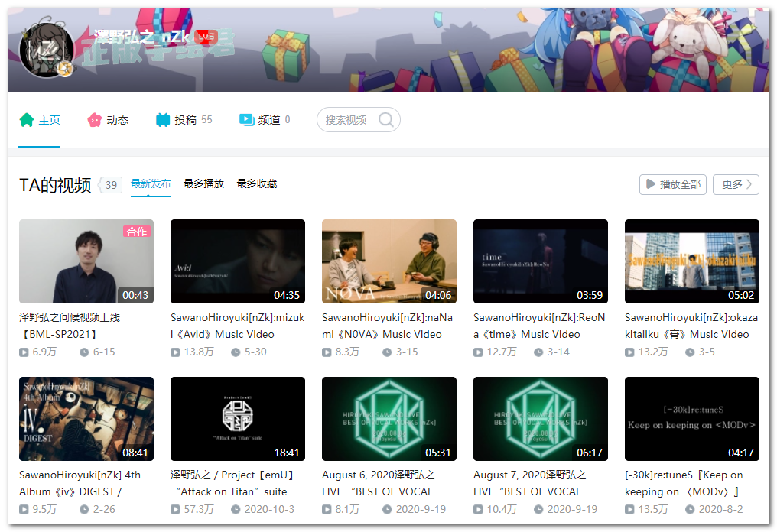Click upload date 2020-8-2
Screen dimensions: 777x532
click(x=721, y=509)
